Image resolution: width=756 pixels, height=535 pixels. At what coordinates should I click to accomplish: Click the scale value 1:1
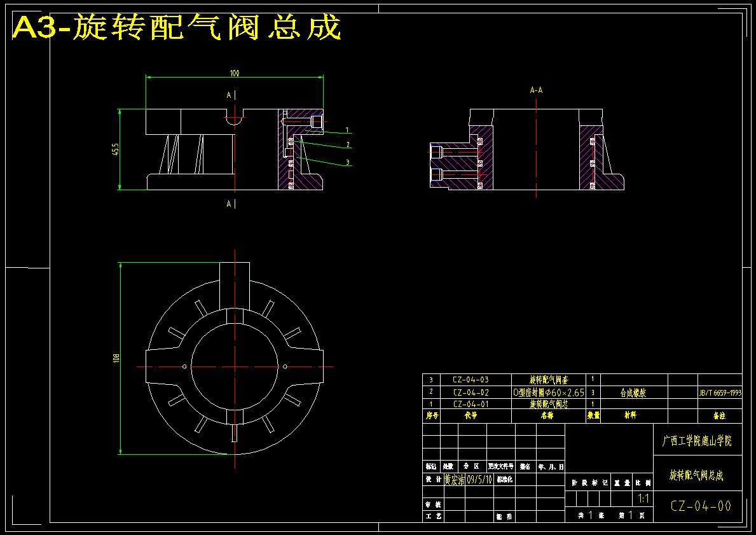643,499
